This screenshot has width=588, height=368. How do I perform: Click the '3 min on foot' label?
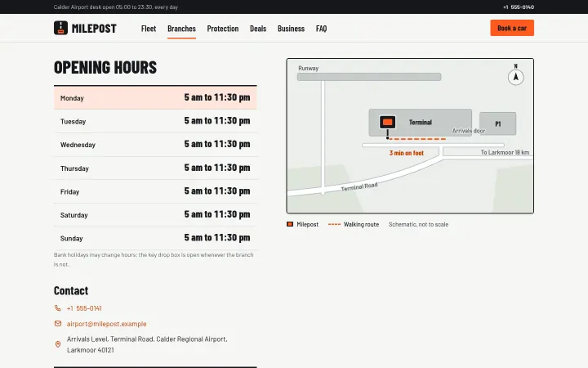pos(407,153)
